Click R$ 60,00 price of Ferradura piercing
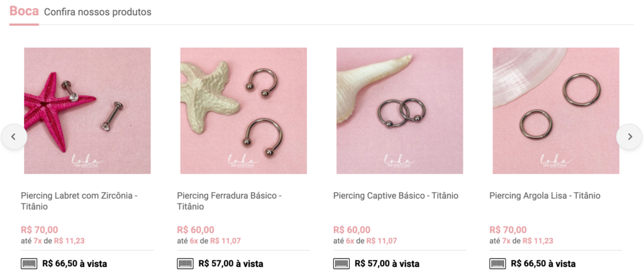 [196, 230]
